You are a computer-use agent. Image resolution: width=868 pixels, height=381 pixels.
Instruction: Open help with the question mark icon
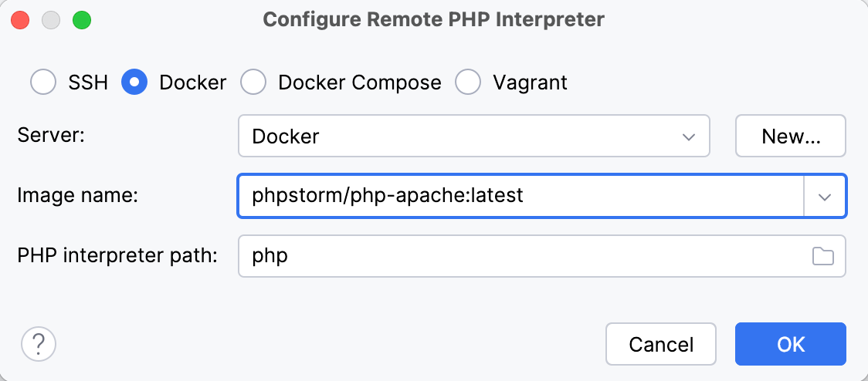click(x=39, y=343)
